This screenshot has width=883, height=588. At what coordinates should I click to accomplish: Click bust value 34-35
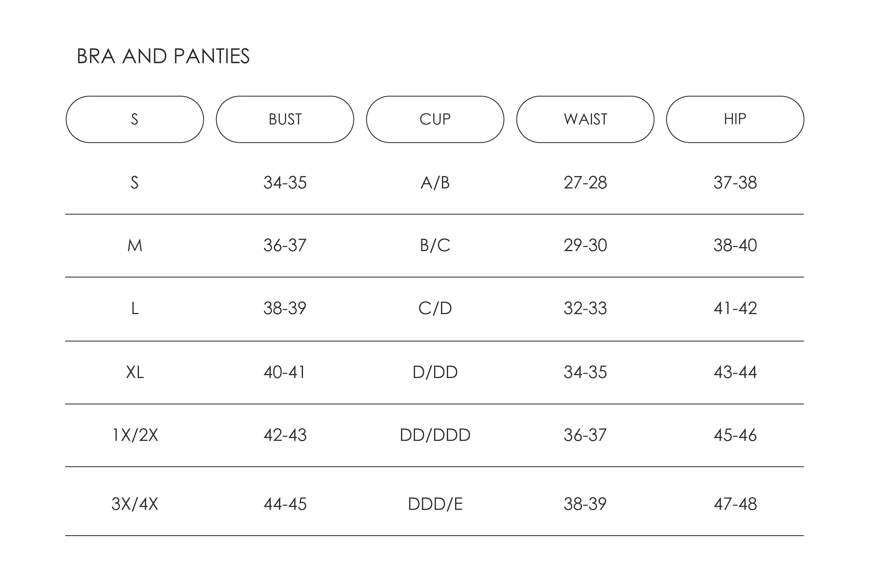pyautogui.click(x=285, y=183)
